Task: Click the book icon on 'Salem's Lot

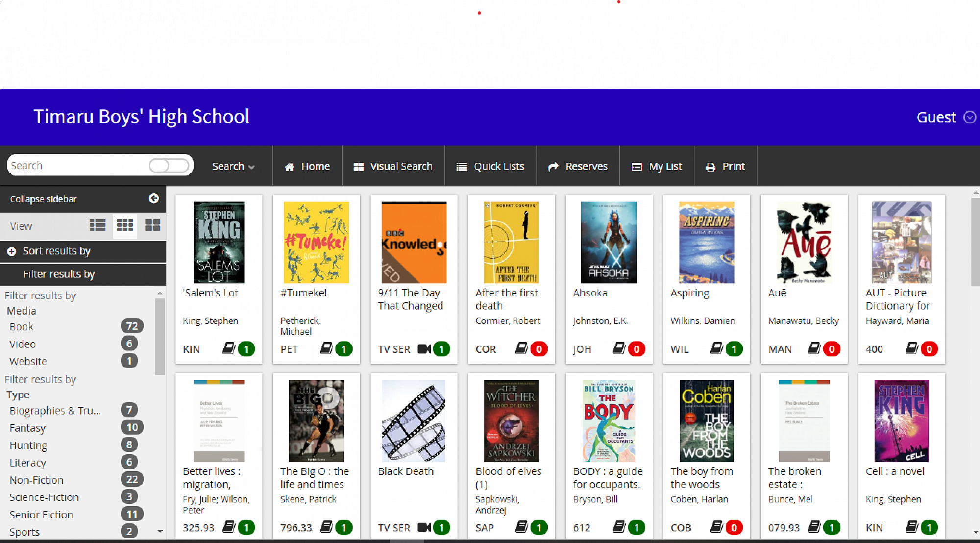Action: pos(228,348)
